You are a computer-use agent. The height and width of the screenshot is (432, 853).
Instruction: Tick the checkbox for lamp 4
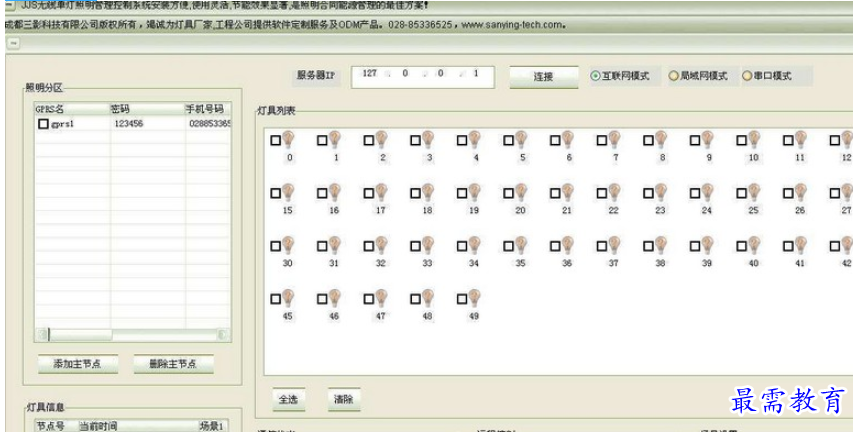coord(462,141)
